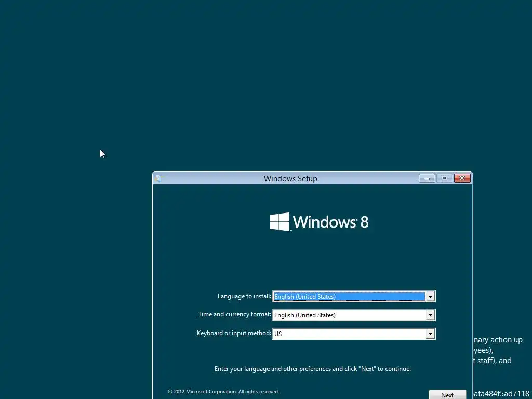The image size is (532, 399).
Task: Open the Time and currency format dropdown arrow
Action: click(x=430, y=315)
